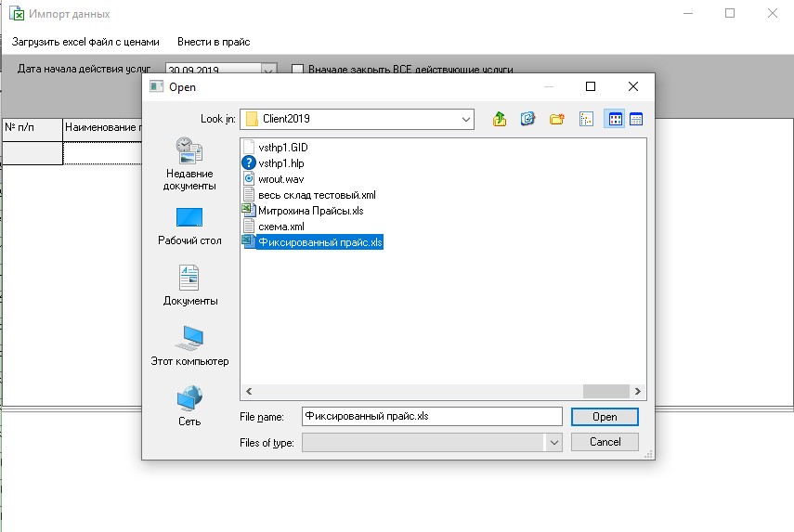Click the file icon of vsthp1.GID
This screenshot has width=794, height=532.
click(249, 147)
